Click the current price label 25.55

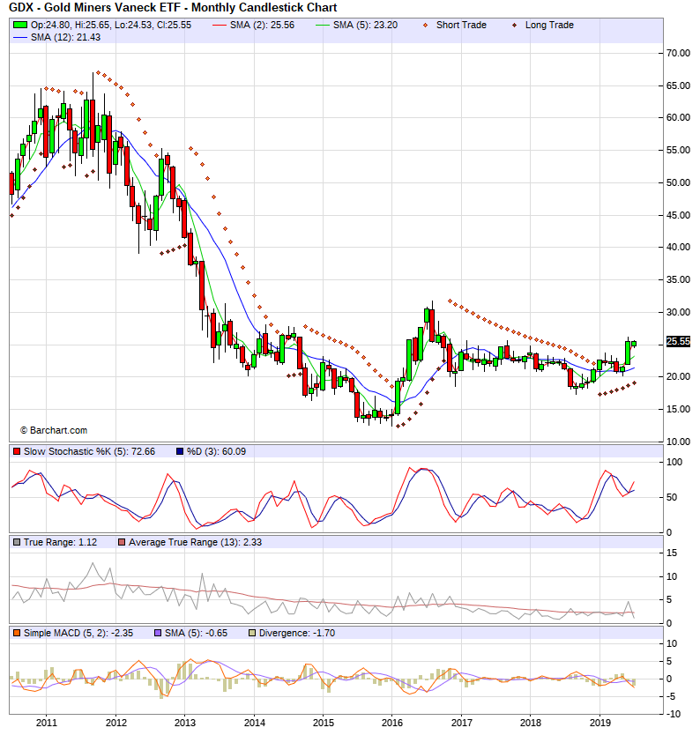click(x=679, y=342)
